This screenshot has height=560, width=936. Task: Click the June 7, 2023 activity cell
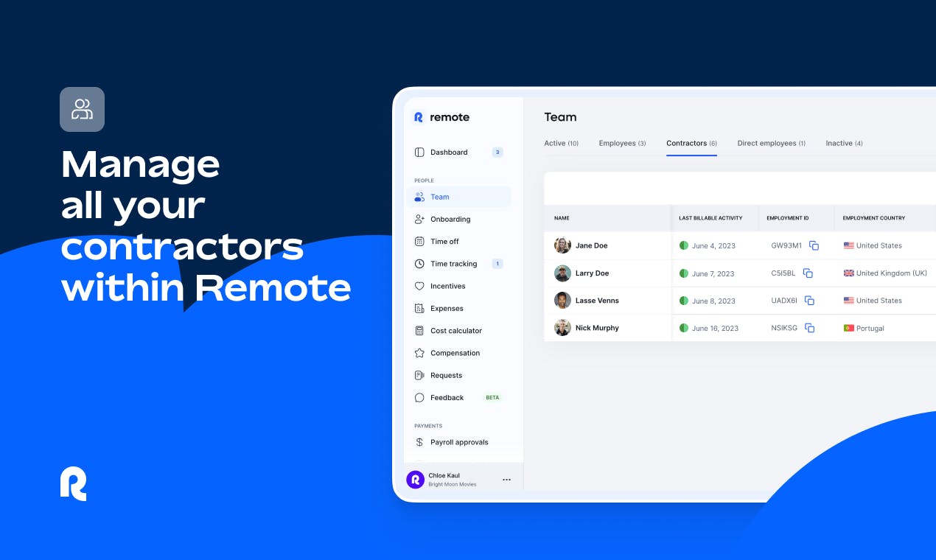[706, 273]
